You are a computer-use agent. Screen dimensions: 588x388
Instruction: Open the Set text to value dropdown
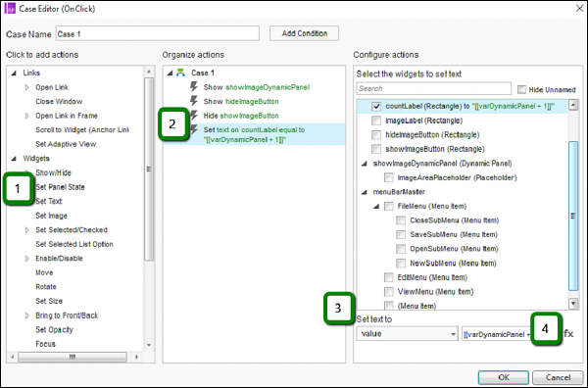point(407,334)
